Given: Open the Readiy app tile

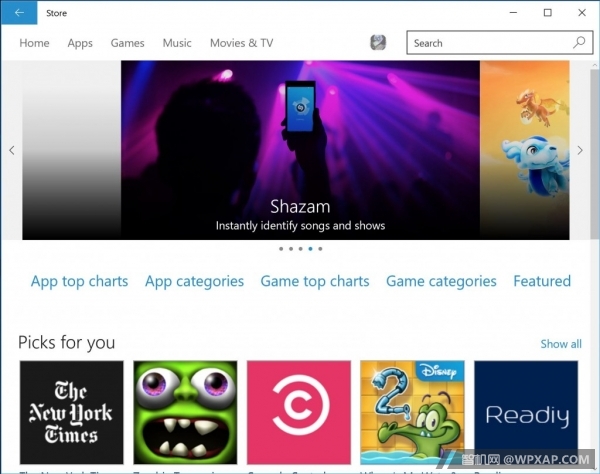Looking at the screenshot, I should (x=525, y=412).
